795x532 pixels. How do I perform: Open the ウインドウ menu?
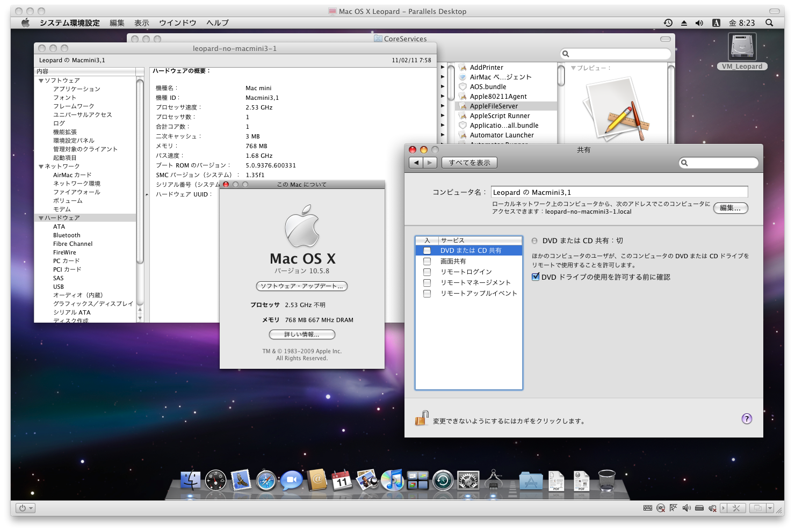pyautogui.click(x=177, y=23)
